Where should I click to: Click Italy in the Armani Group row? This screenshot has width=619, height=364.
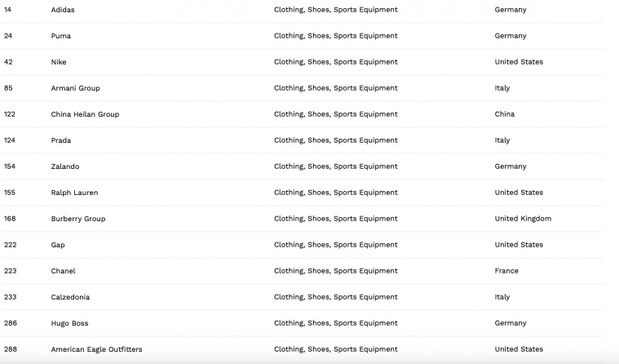502,88
